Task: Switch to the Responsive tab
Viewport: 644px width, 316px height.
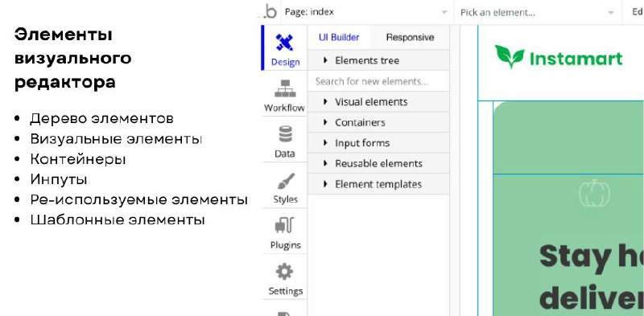Action: coord(410,37)
